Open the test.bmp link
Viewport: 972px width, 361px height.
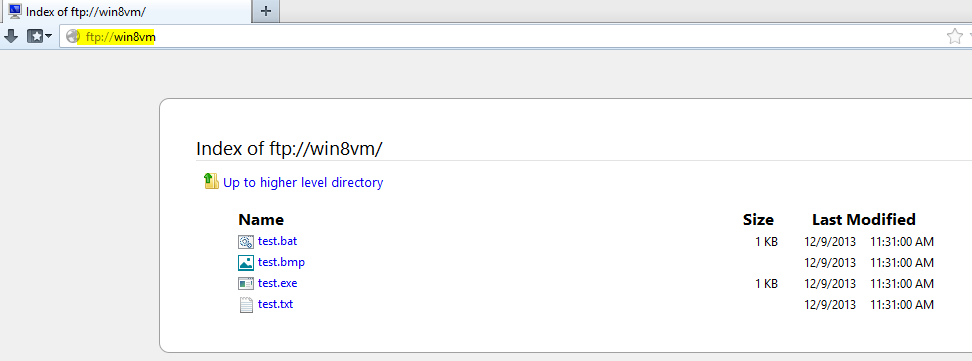(281, 262)
